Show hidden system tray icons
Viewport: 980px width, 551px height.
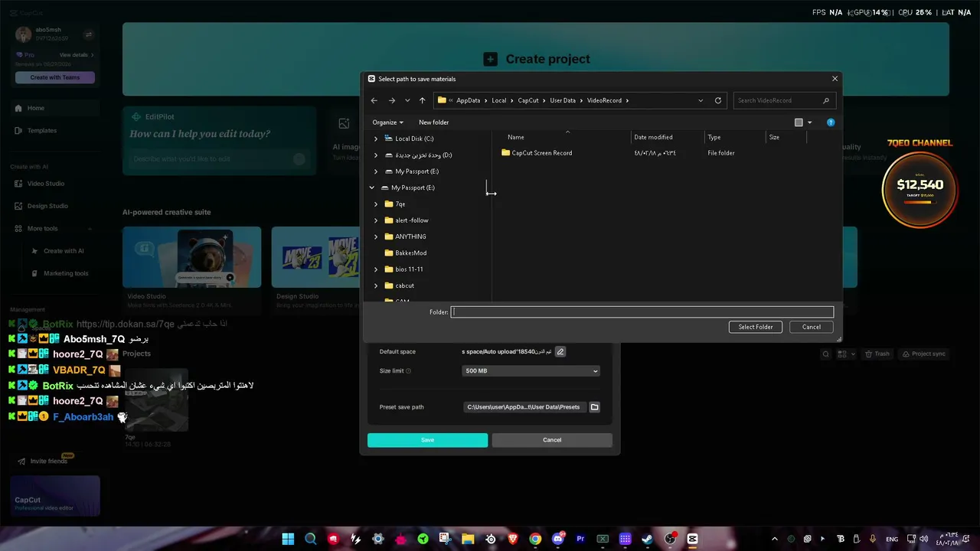pyautogui.click(x=774, y=539)
